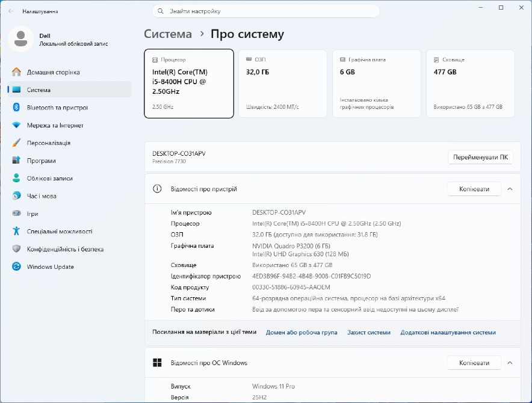Open Домен або робоча група link
Viewport: 532px width, 403px height.
[302, 333]
